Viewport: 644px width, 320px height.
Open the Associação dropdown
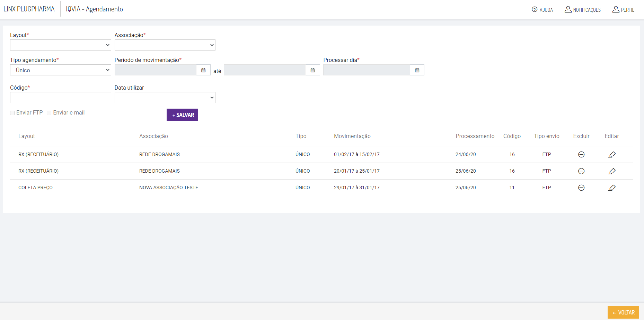(165, 45)
